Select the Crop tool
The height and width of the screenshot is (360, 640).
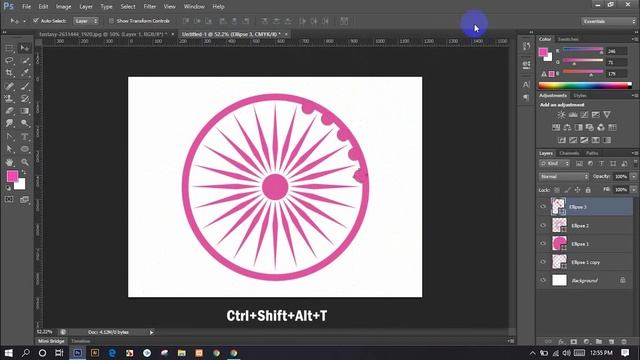pyautogui.click(x=9, y=73)
